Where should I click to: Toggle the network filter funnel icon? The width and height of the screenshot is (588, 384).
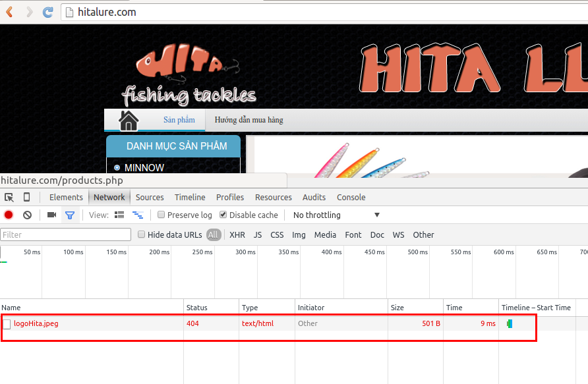pyautogui.click(x=70, y=215)
